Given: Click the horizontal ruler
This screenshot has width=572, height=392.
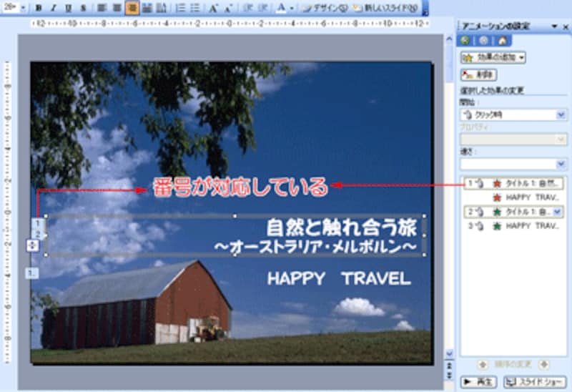Looking at the screenshot, I should 230,24.
